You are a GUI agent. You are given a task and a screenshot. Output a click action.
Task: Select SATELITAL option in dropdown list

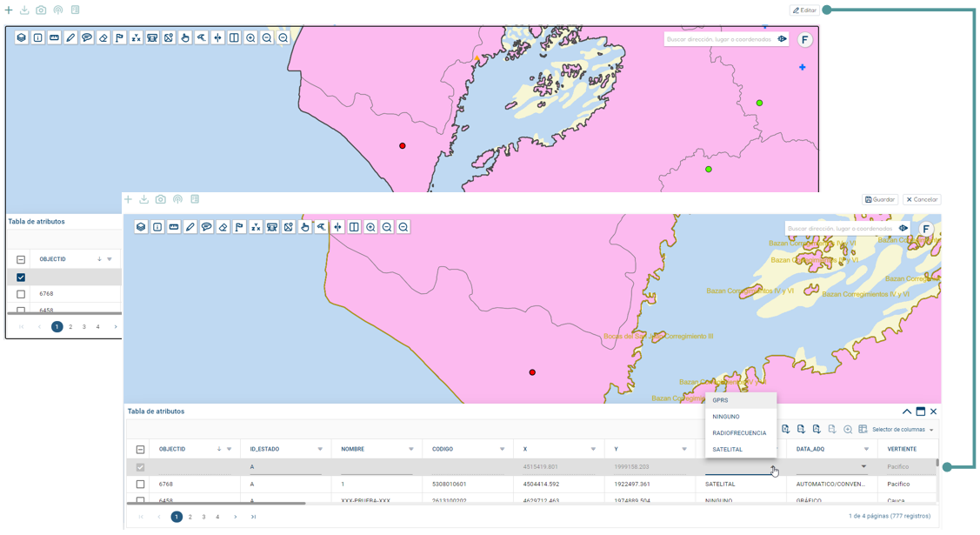click(x=741, y=450)
